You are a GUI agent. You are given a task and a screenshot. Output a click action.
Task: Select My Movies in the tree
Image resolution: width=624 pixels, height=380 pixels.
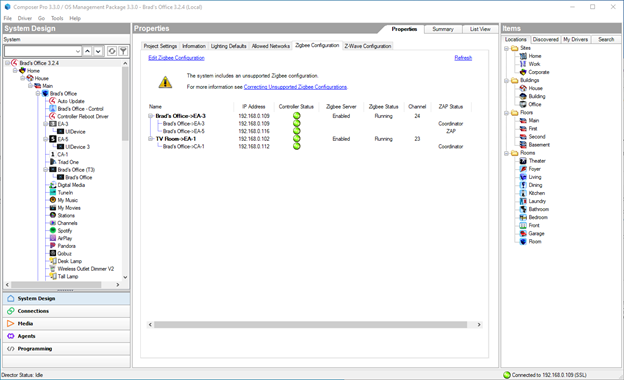(69, 208)
